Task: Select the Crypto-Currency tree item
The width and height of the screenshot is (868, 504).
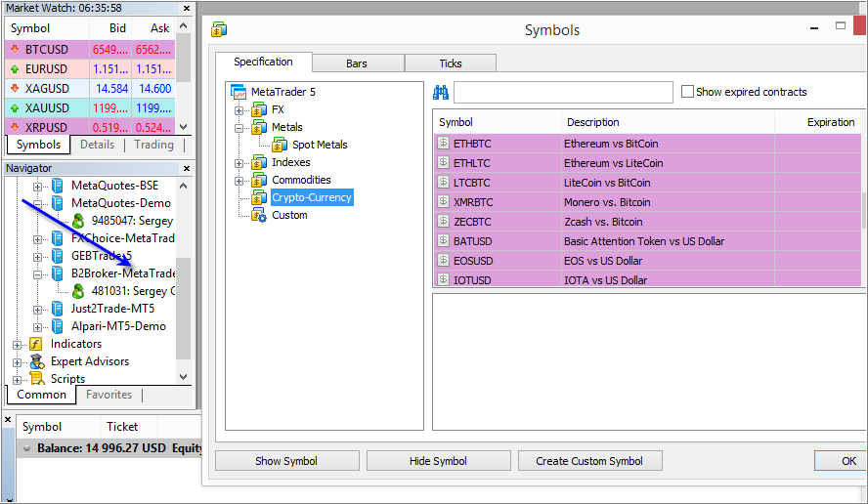Action: coord(312,197)
